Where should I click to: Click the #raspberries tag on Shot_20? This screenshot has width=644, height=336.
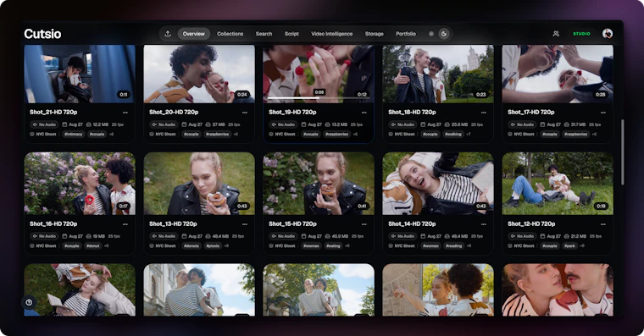[x=217, y=135]
